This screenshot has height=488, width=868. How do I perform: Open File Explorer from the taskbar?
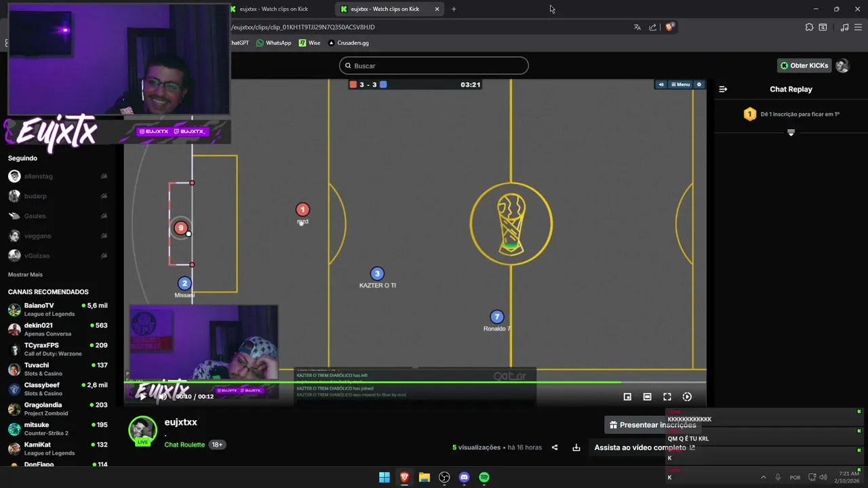click(x=424, y=477)
